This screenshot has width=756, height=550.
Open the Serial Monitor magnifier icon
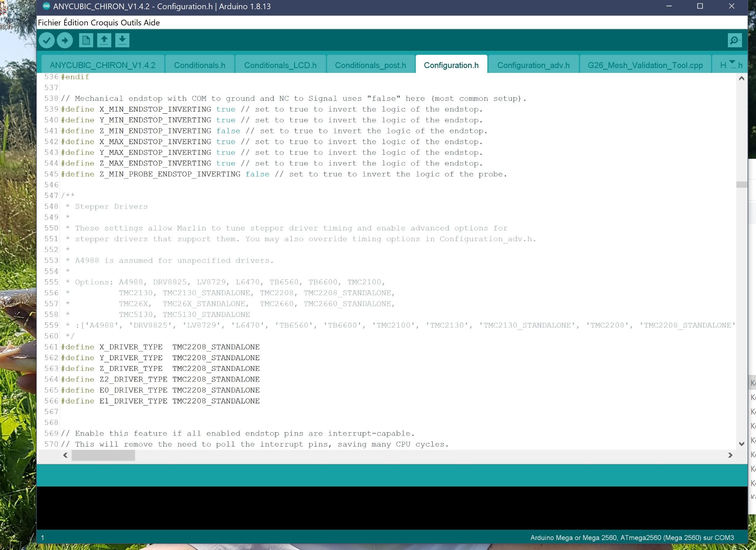735,40
